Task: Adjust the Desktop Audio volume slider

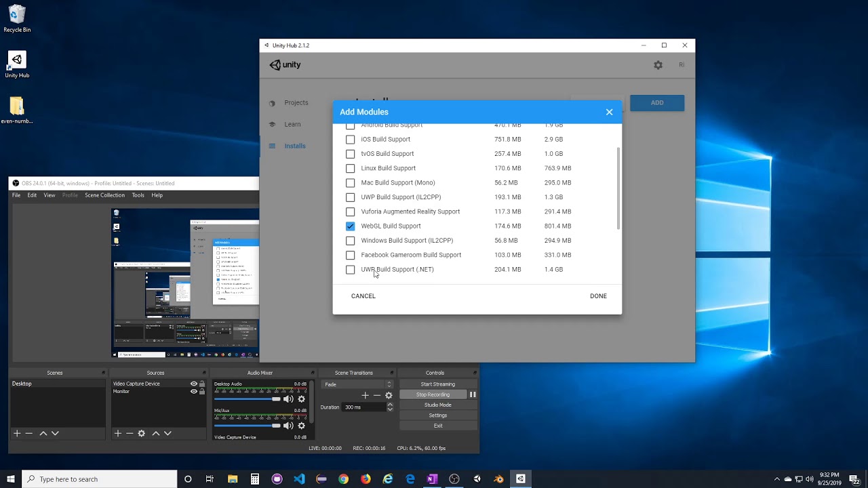Action: coord(276,399)
